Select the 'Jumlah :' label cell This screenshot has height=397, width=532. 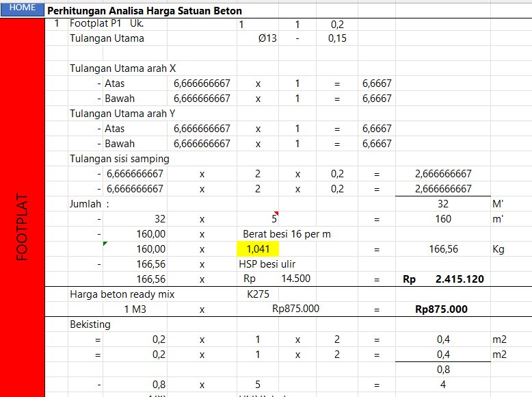pyautogui.click(x=90, y=204)
